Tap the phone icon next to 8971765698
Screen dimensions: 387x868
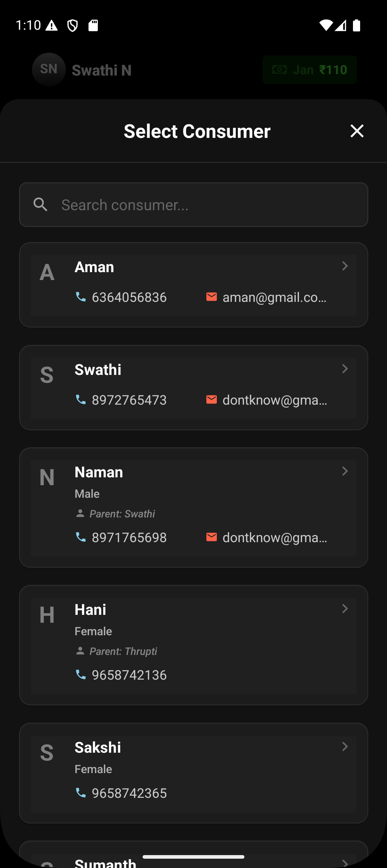81,537
